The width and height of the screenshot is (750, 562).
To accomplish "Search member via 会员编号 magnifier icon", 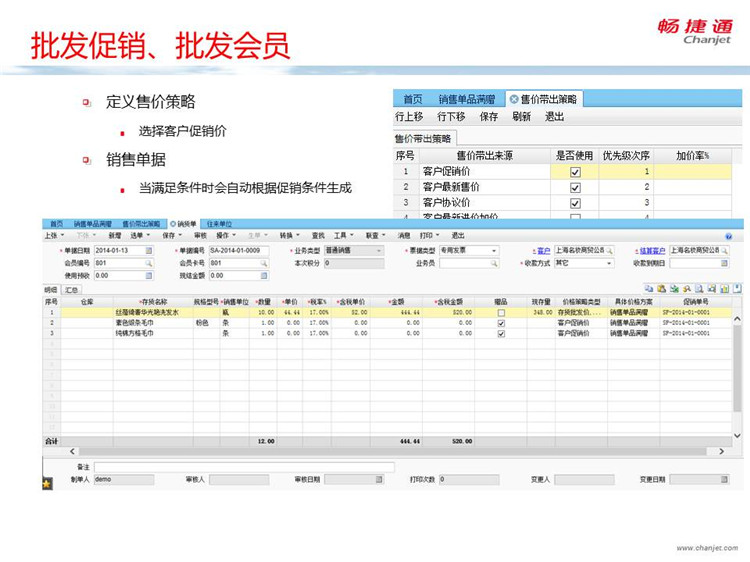I will point(149,263).
